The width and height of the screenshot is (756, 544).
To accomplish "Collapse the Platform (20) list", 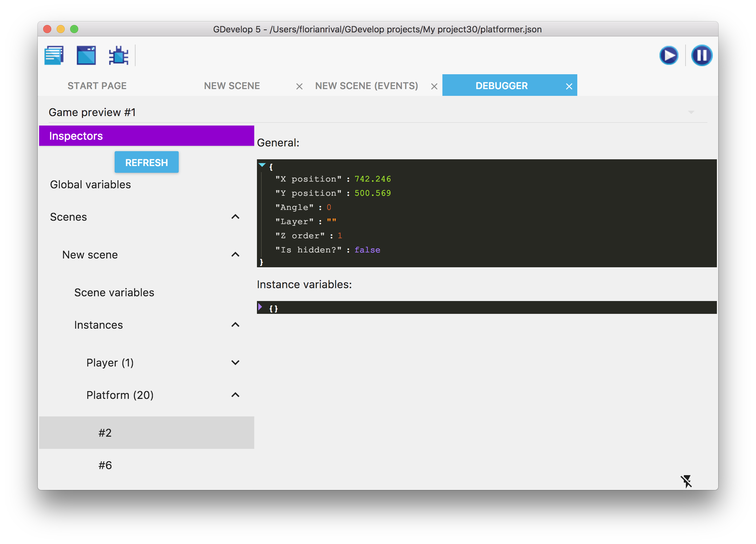I will pyautogui.click(x=235, y=395).
